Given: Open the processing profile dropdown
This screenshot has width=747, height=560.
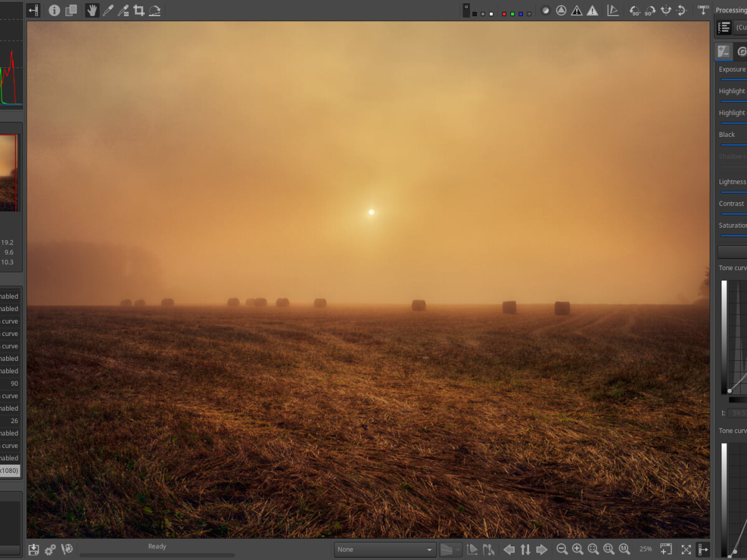Looking at the screenshot, I should [740, 27].
